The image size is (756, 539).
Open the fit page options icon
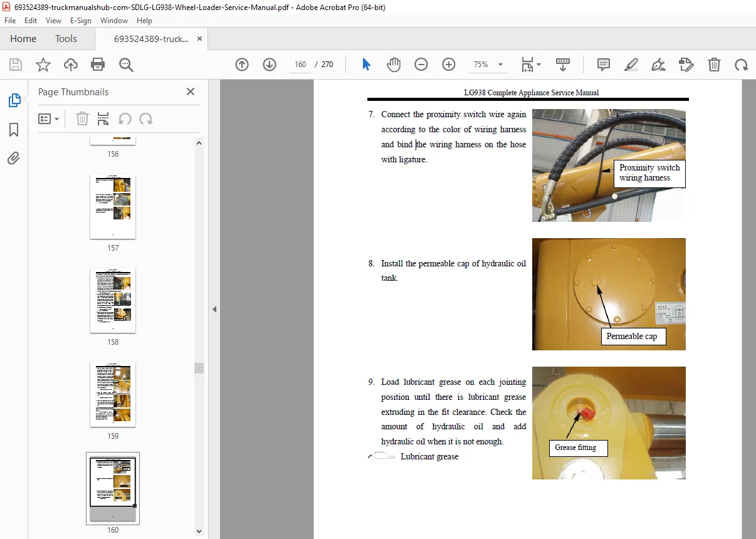(x=532, y=65)
